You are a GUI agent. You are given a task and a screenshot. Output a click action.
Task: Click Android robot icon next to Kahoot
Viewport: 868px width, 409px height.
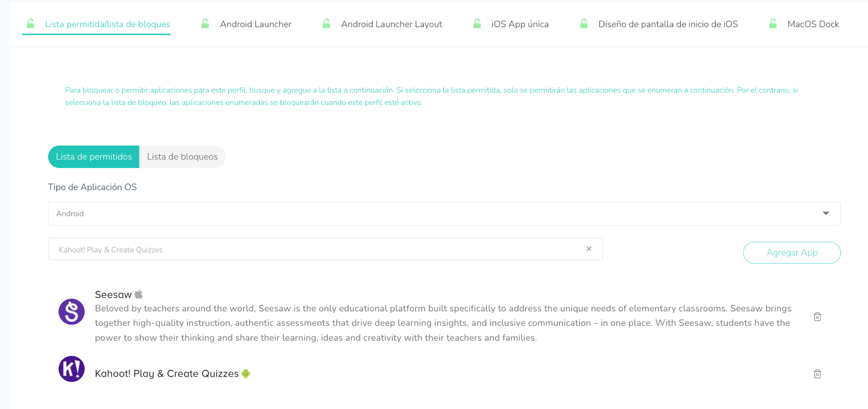coord(246,374)
